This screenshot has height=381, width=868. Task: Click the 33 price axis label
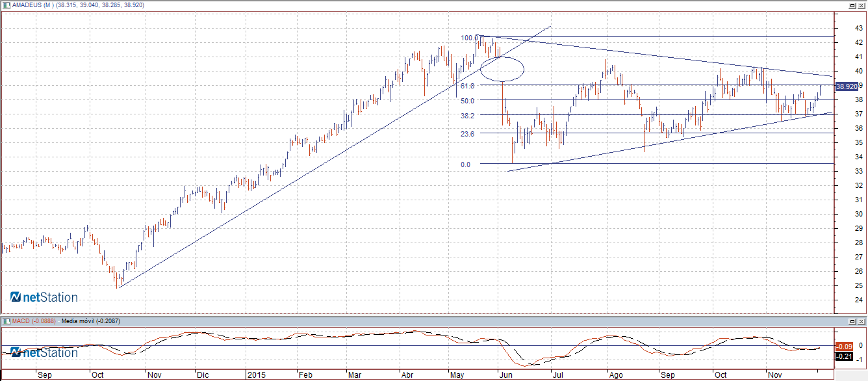[858, 171]
